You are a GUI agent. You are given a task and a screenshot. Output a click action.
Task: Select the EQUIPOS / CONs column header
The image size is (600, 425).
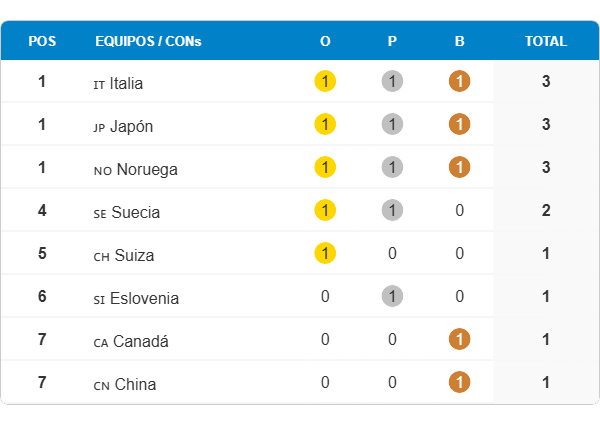click(148, 41)
